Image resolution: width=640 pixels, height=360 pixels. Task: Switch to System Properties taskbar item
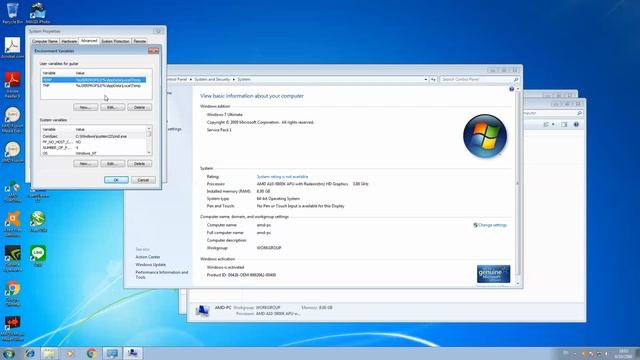pyautogui.click(x=133, y=353)
